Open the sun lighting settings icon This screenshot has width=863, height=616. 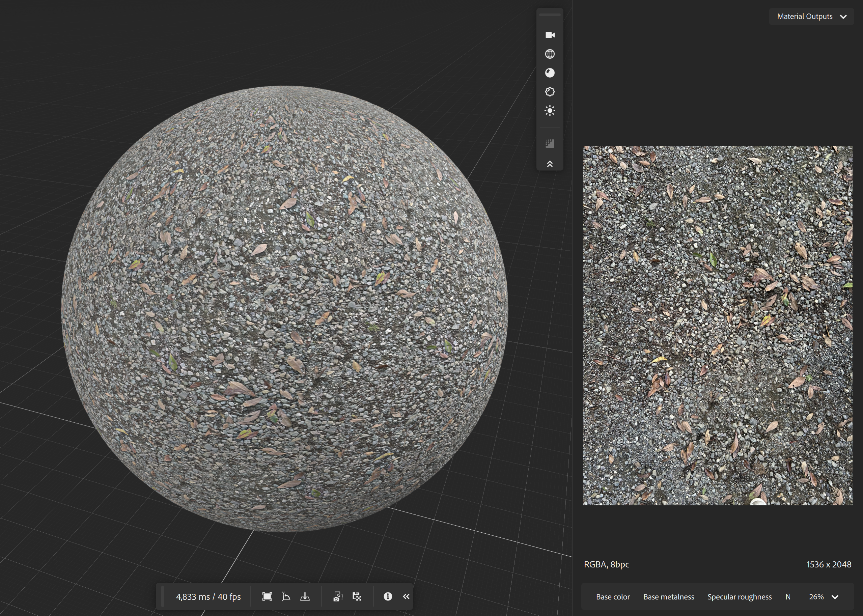(550, 111)
